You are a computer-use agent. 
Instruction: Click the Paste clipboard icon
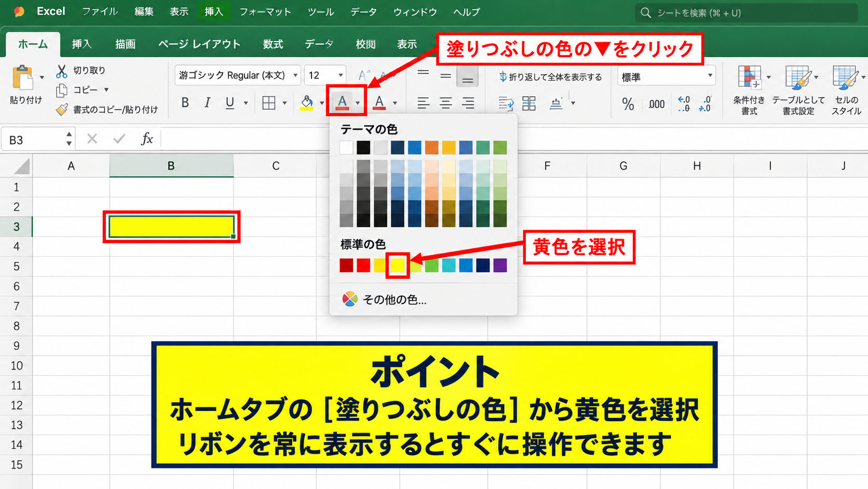pos(23,78)
